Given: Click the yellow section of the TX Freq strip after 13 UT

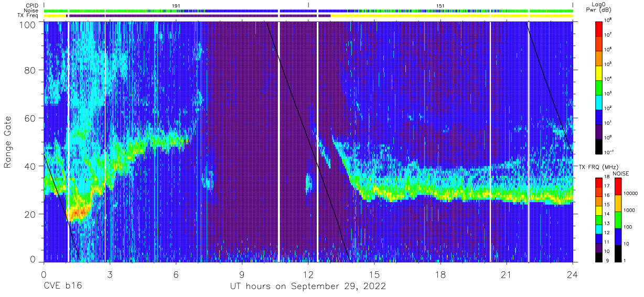Looking at the screenshot, I should tap(452, 16).
